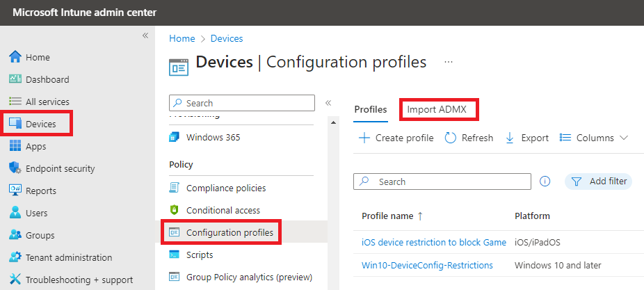Viewport: 644px width, 290px height.
Task: Select Troubleshooting + support in sidebar
Action: pos(79,280)
